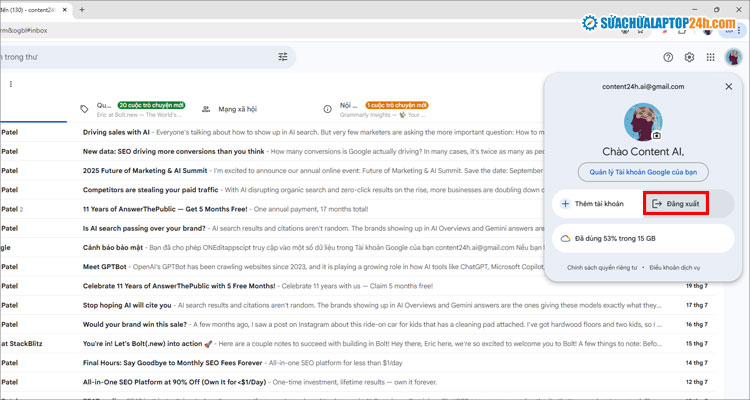Open email Stop hoping AI will cite you
The height and width of the screenshot is (400, 750).
click(x=356, y=305)
